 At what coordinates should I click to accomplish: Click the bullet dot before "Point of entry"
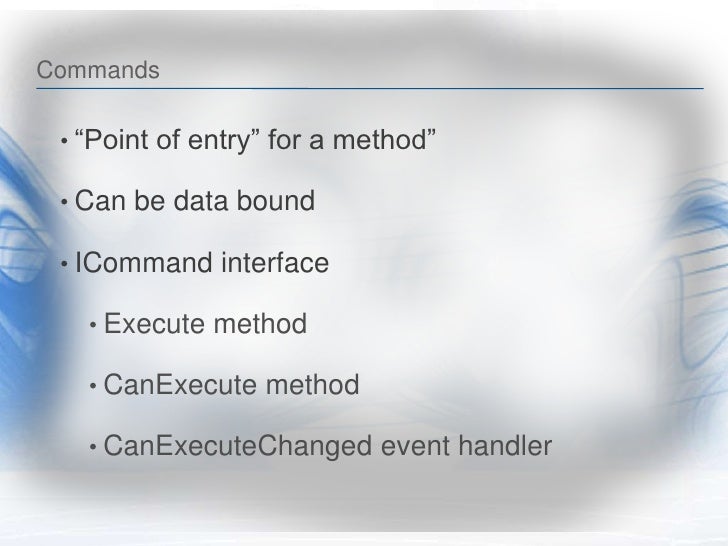click(x=64, y=141)
